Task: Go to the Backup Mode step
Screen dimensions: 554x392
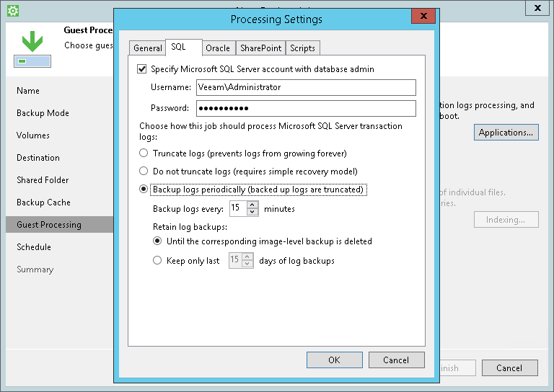Action: click(x=43, y=113)
